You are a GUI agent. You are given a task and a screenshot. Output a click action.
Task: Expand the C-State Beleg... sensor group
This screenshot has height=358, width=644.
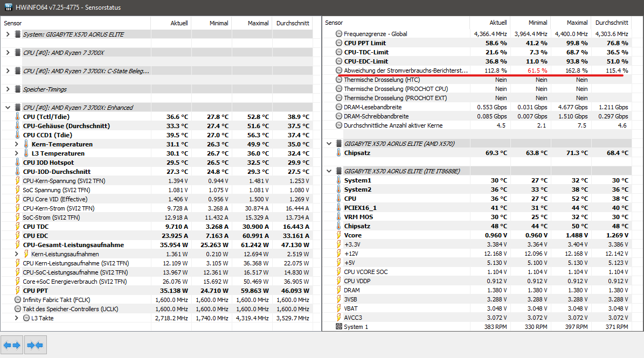(x=8, y=71)
